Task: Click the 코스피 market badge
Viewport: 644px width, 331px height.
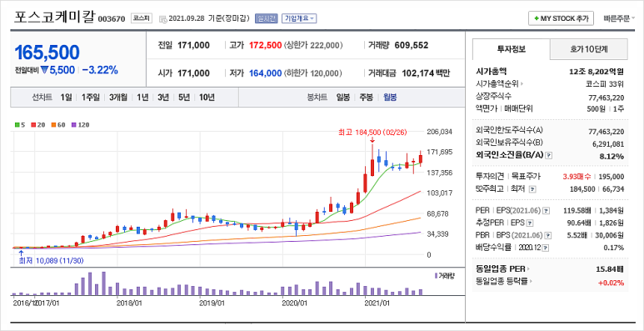Action: [x=142, y=18]
